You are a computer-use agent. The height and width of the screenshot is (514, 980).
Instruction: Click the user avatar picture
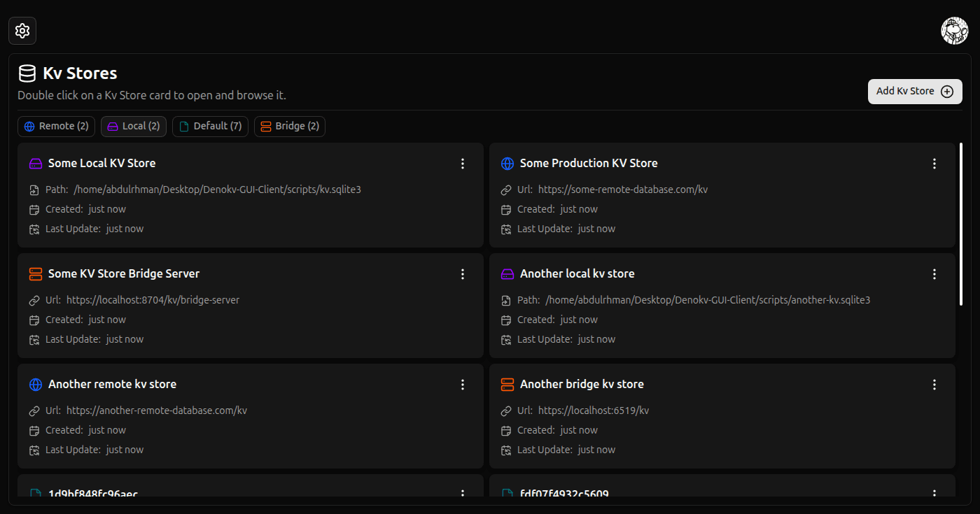tap(955, 31)
